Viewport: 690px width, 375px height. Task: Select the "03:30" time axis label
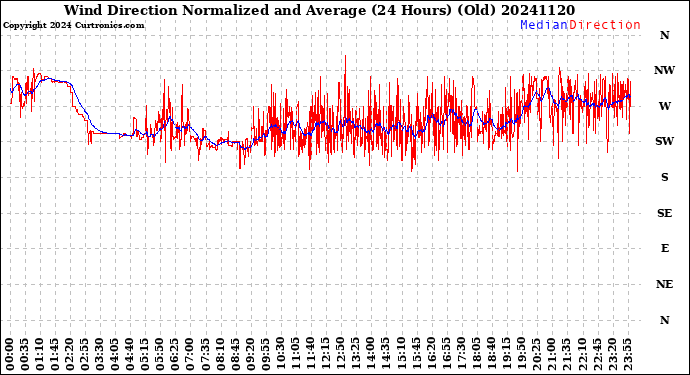click(x=100, y=354)
